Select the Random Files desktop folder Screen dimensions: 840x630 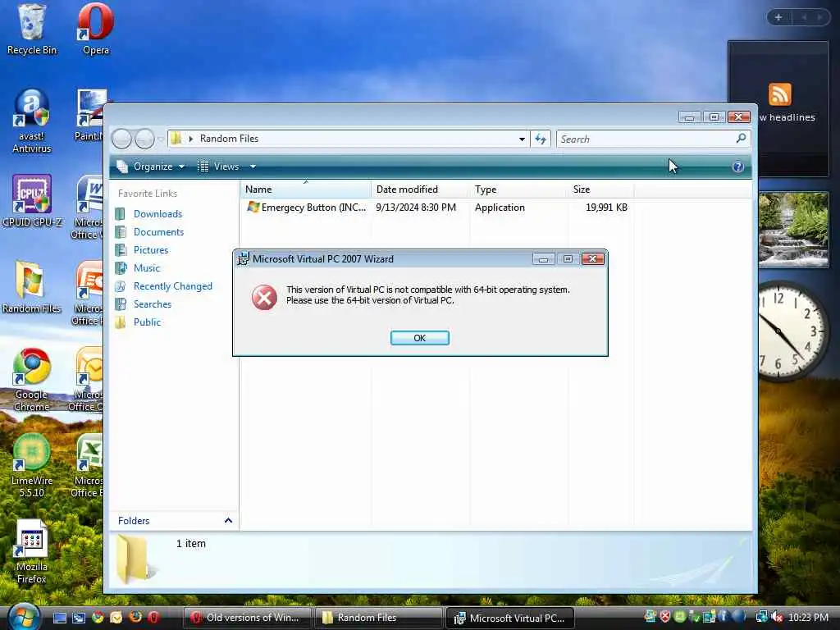click(x=32, y=287)
